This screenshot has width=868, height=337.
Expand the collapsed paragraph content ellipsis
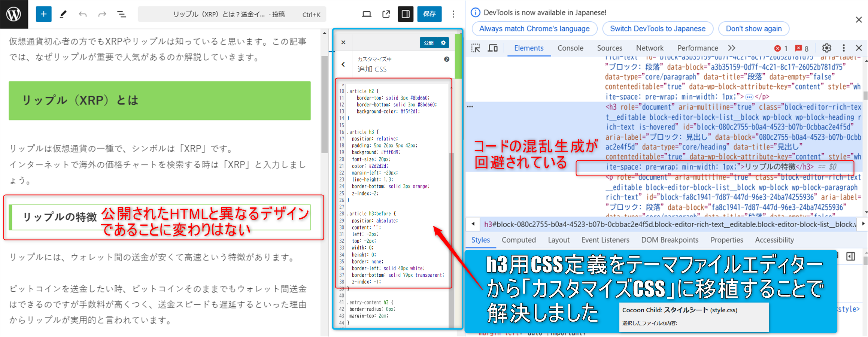[x=749, y=97]
